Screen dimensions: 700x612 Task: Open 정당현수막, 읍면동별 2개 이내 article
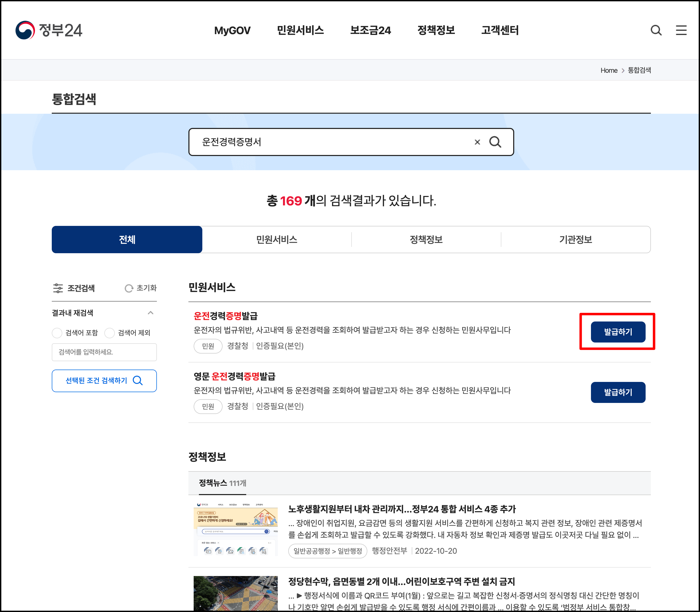click(x=402, y=582)
